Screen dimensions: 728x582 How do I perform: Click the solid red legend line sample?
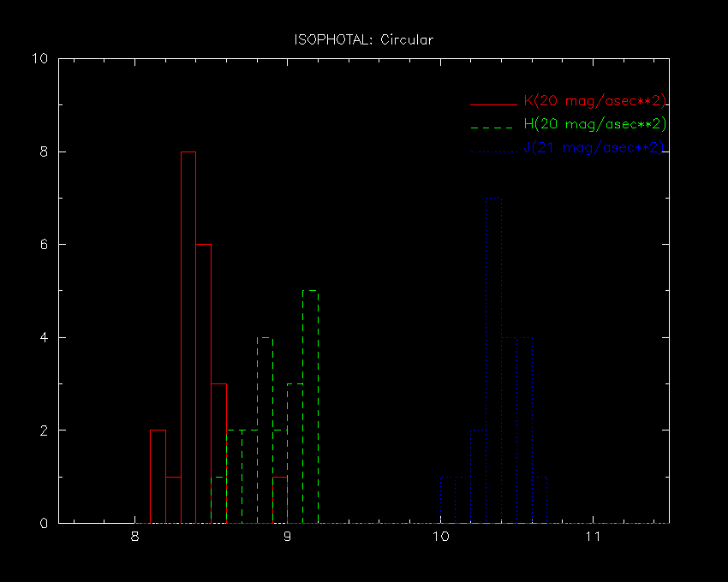click(x=493, y=104)
